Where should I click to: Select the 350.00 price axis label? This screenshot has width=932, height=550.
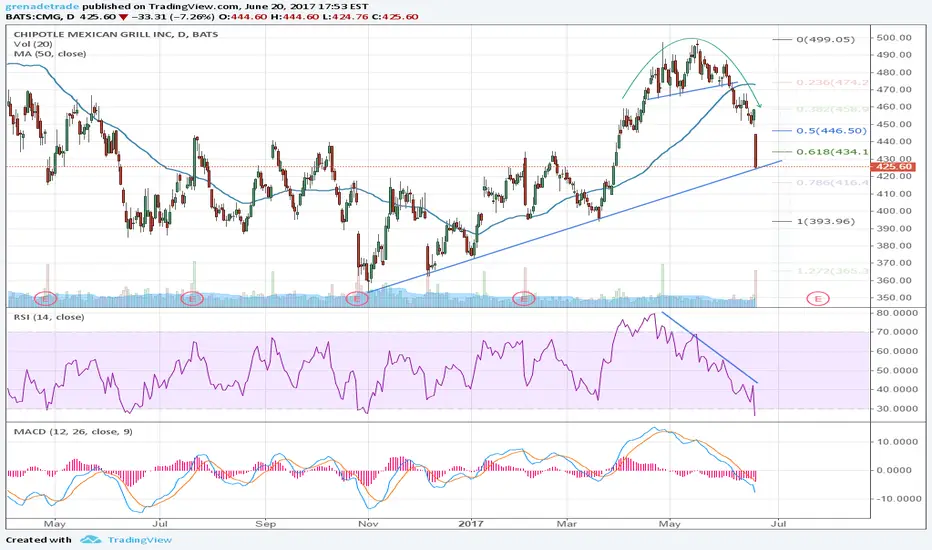(x=894, y=298)
